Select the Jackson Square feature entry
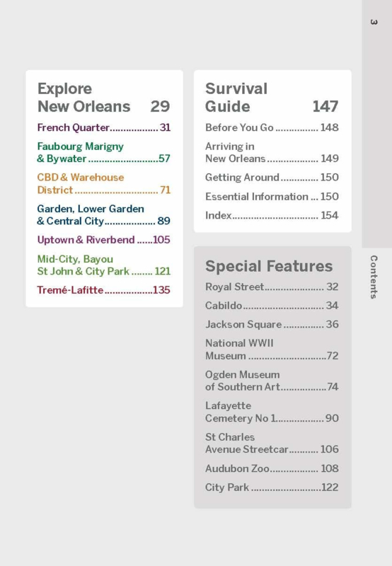The image size is (392, 566). click(x=272, y=324)
